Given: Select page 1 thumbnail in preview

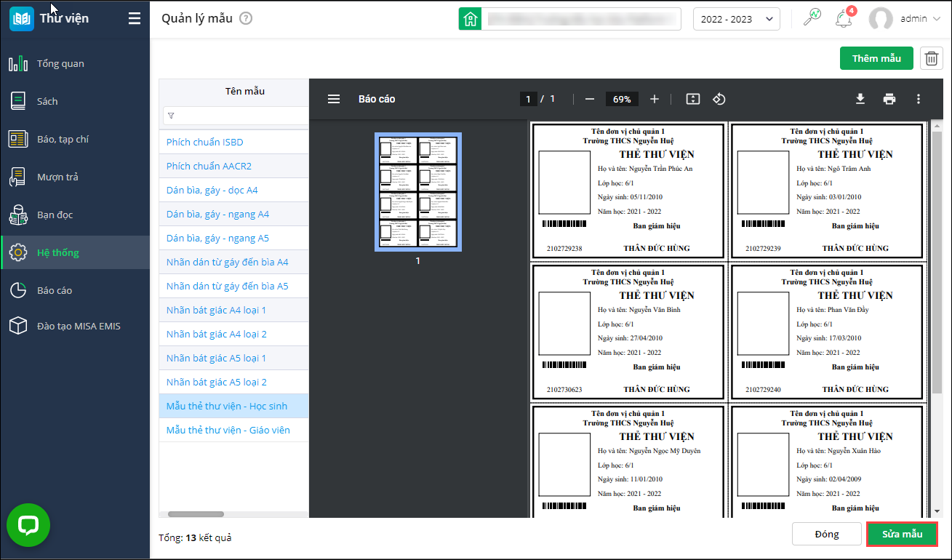Looking at the screenshot, I should click(x=417, y=192).
